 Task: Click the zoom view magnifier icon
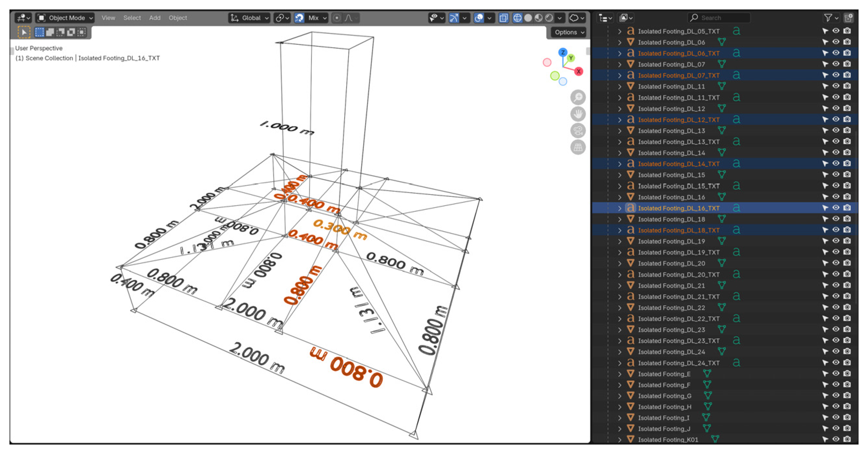[578, 97]
